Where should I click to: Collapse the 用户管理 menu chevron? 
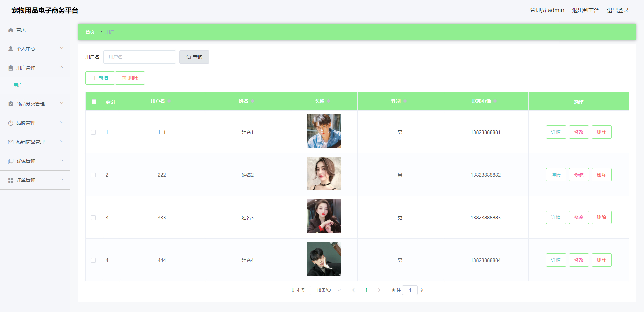[x=62, y=67]
